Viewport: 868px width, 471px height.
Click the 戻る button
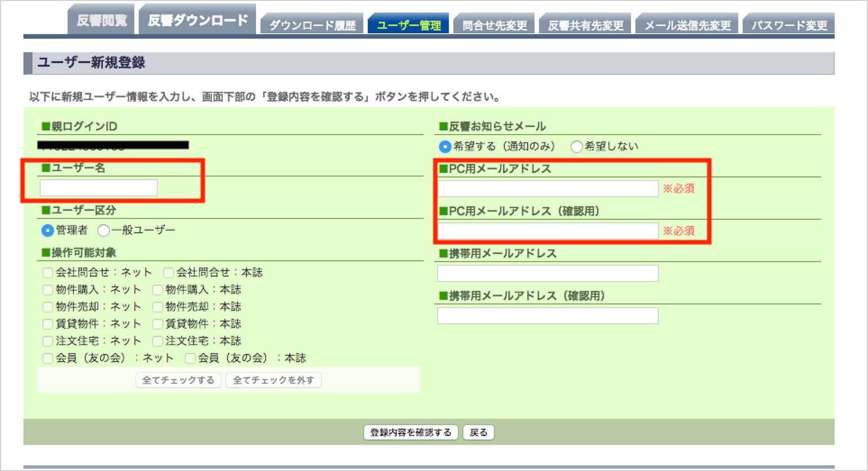pyautogui.click(x=479, y=433)
